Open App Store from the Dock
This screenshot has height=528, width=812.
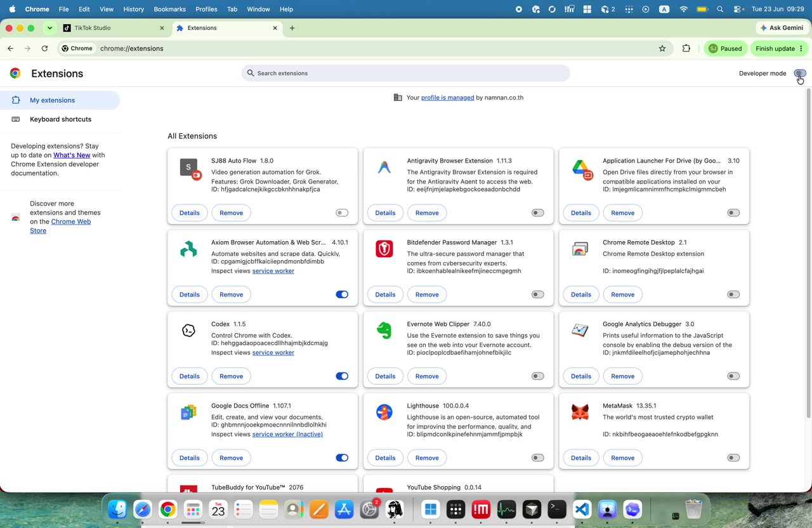344,509
